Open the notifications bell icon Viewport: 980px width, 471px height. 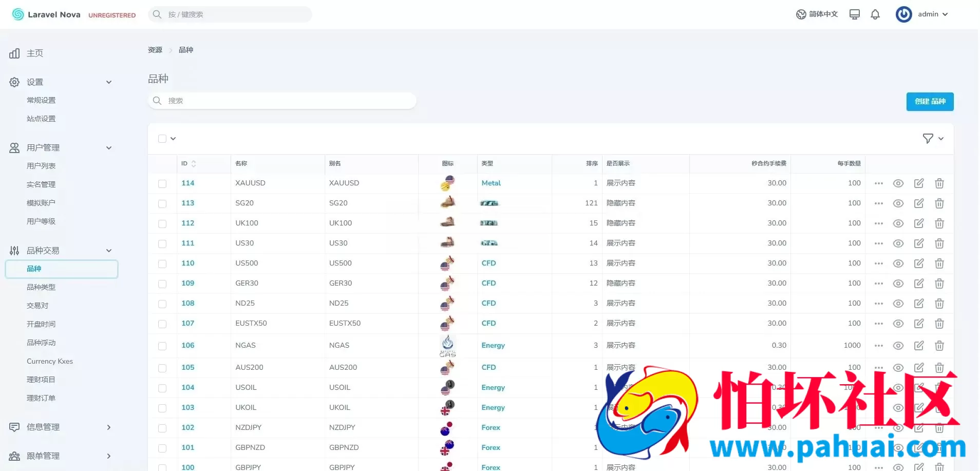pos(875,14)
